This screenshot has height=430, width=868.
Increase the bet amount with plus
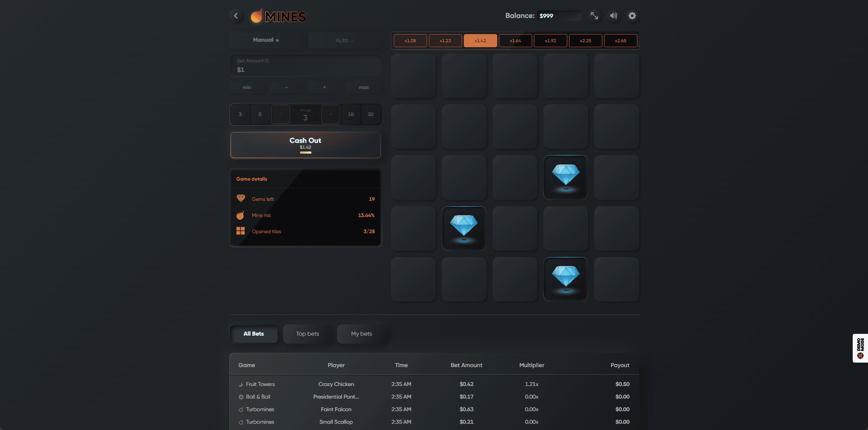point(325,87)
